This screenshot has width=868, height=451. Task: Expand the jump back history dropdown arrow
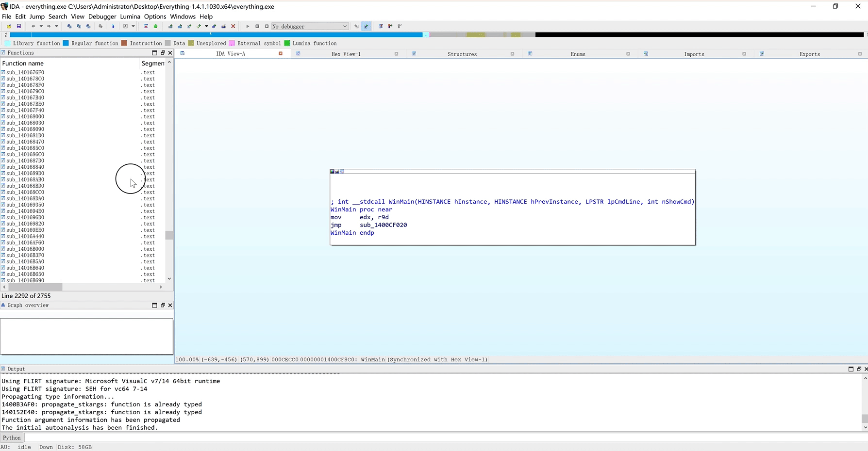[x=41, y=26]
